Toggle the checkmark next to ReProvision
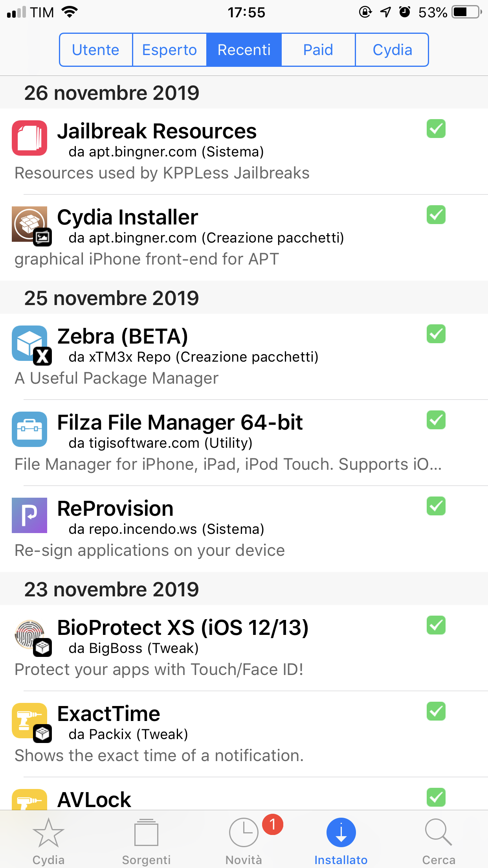This screenshot has width=488, height=868. [435, 507]
